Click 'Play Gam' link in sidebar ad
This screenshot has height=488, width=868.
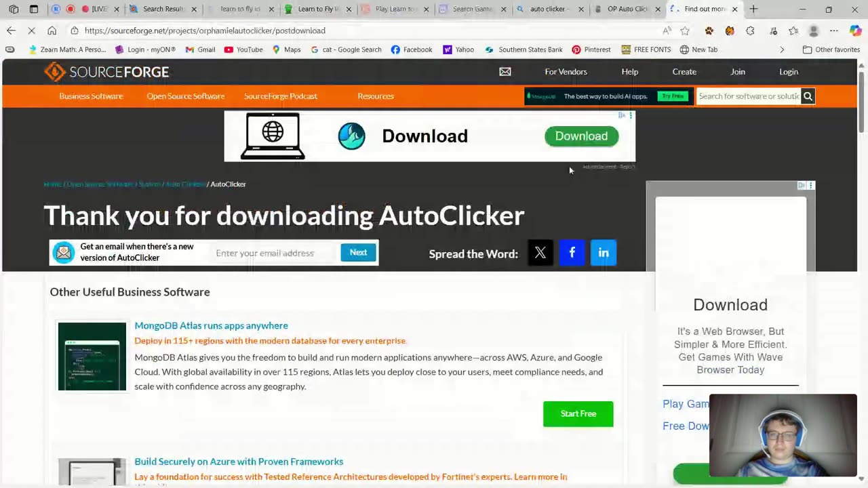tap(686, 404)
